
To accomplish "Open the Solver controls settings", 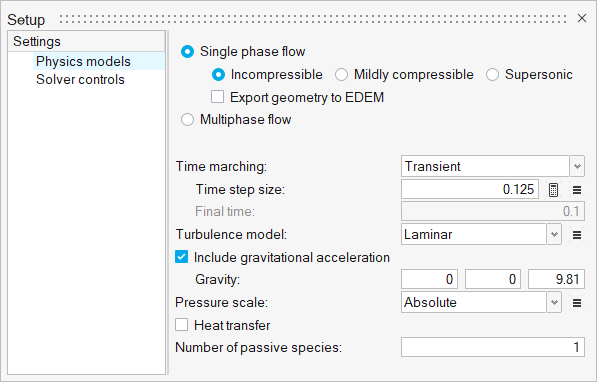I will click(80, 80).
